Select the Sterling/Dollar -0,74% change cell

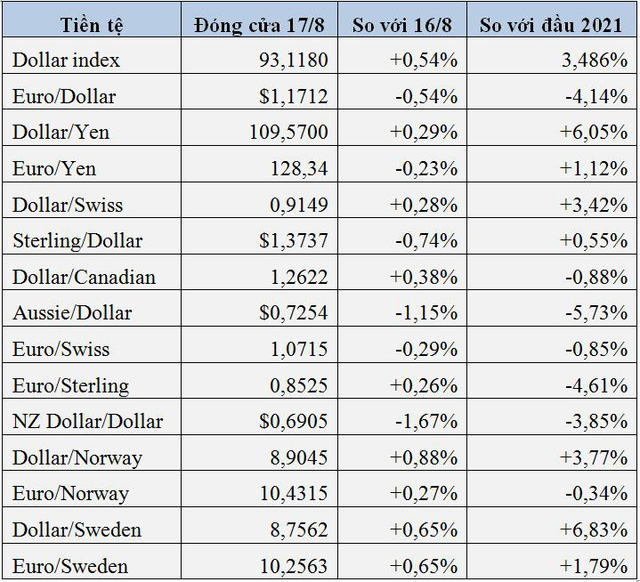[x=402, y=236]
